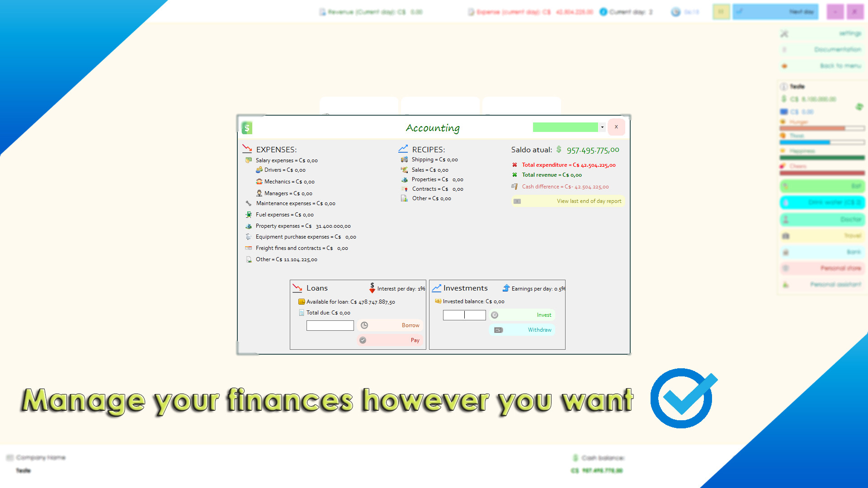
Task: Click the clock icon next to the Borrow button
Action: (364, 325)
